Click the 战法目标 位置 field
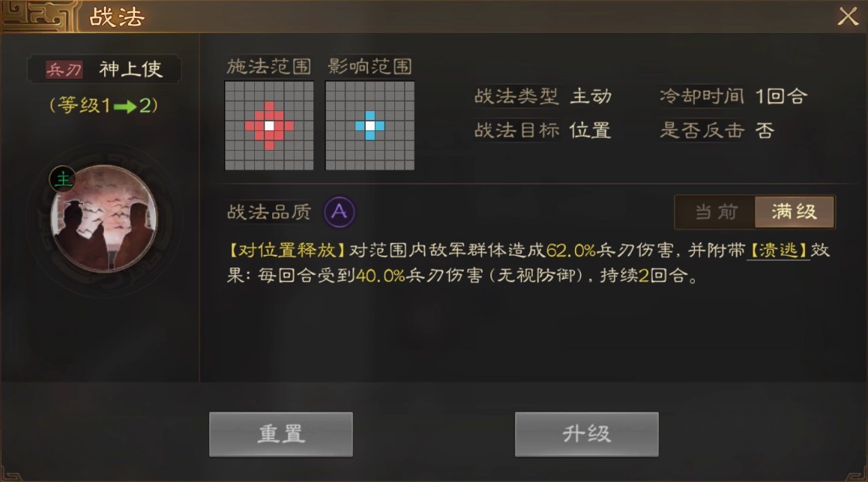 pos(543,130)
